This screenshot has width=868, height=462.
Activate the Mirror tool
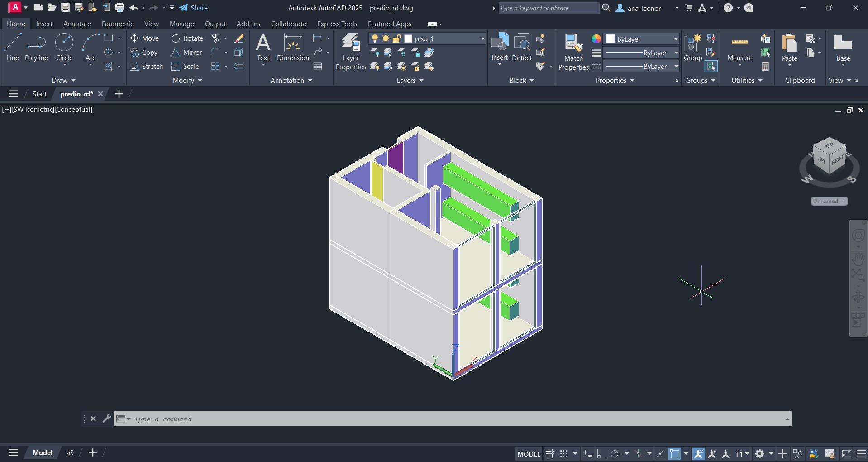click(x=186, y=53)
